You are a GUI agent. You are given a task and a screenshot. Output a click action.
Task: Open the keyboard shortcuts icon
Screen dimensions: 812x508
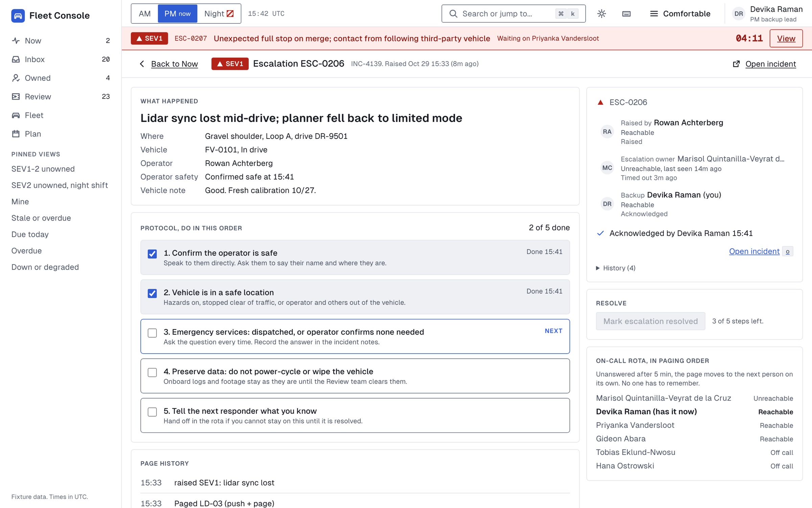tap(626, 14)
